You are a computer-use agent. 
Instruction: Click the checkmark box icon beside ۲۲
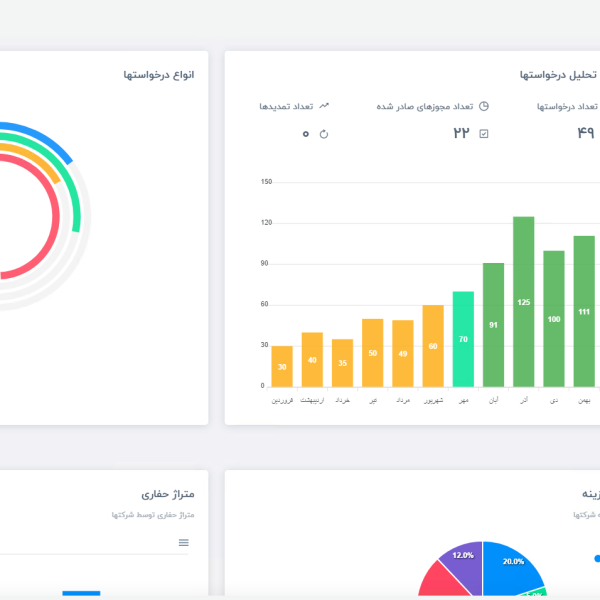click(x=484, y=134)
